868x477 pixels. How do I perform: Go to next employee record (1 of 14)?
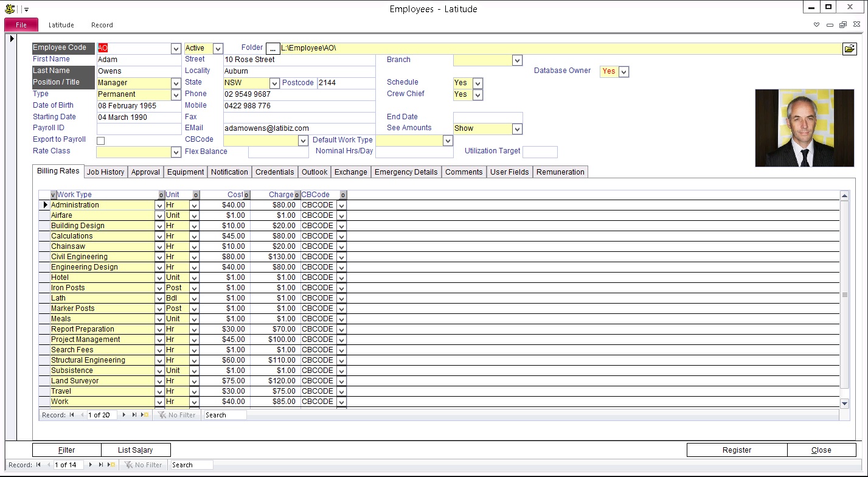click(91, 465)
